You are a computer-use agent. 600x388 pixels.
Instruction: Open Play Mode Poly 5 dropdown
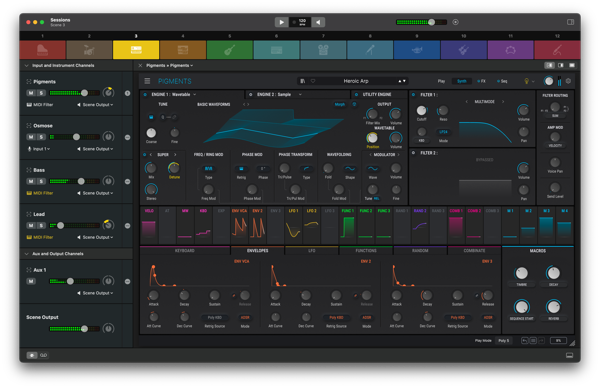pyautogui.click(x=504, y=341)
